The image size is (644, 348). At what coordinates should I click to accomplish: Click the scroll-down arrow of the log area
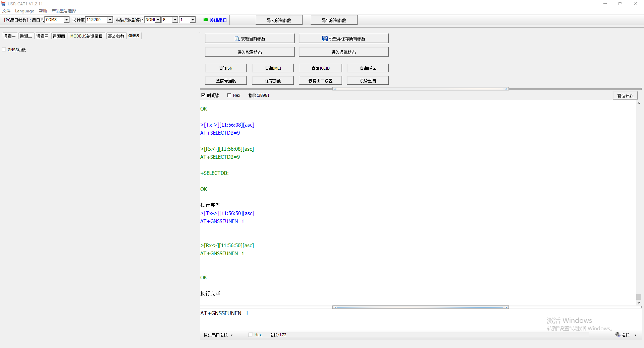tap(639, 303)
